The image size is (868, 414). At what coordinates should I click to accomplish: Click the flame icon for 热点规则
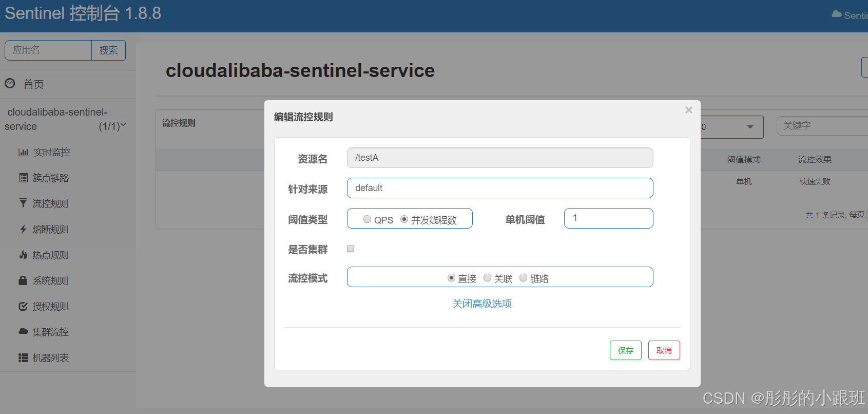pyautogui.click(x=23, y=255)
